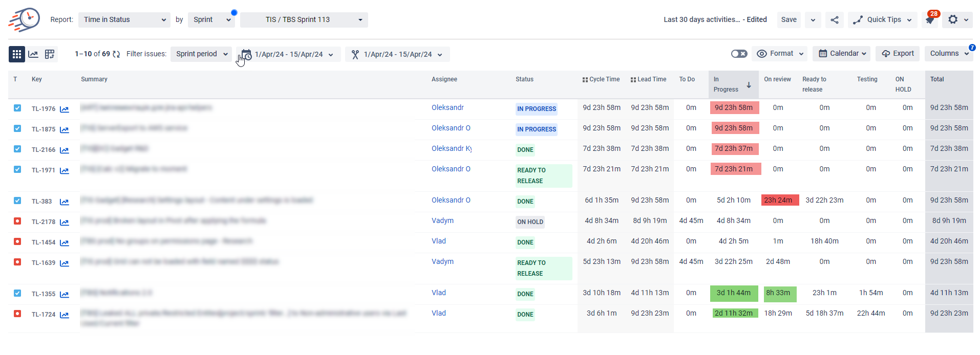Uncheck the checkbox for TL-1976
Viewport: 980px width, 355px height.
(x=17, y=108)
